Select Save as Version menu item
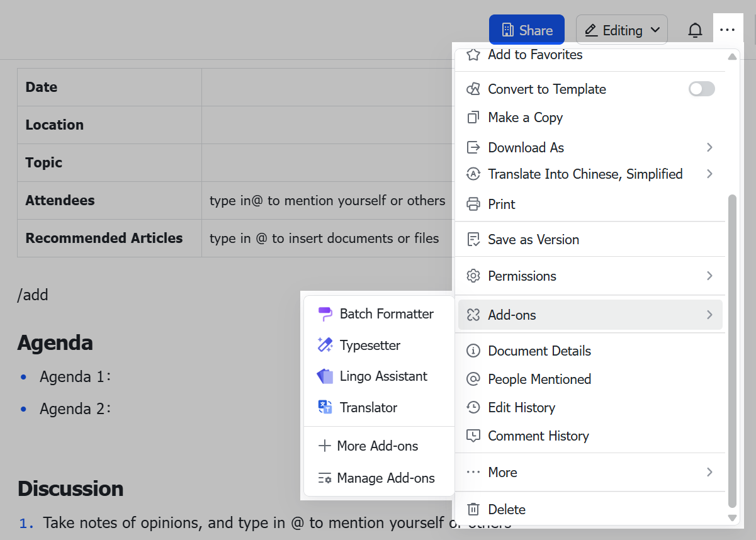Image resolution: width=756 pixels, height=540 pixels. (533, 239)
